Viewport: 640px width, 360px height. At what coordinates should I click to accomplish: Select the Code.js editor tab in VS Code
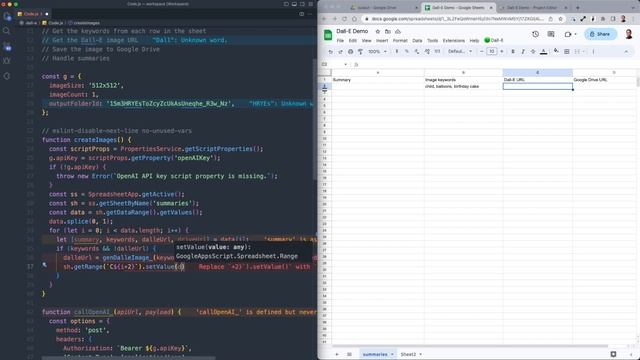[x=32, y=14]
